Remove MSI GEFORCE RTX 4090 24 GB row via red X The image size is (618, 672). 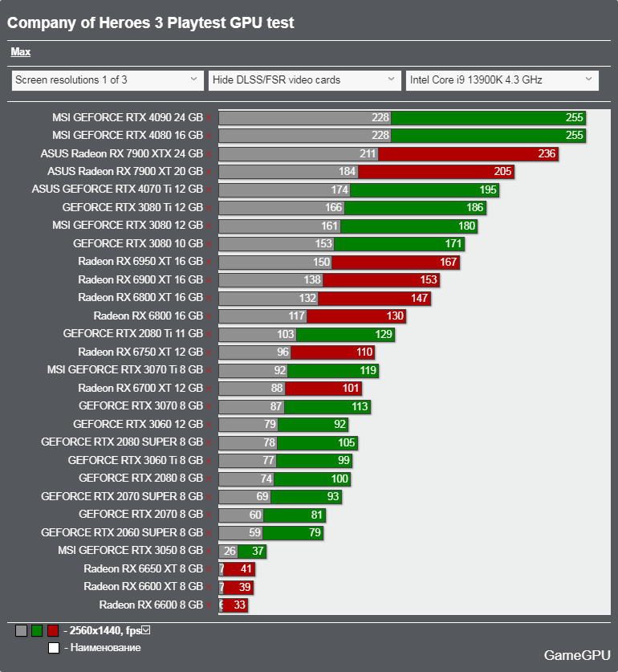[x=209, y=118]
